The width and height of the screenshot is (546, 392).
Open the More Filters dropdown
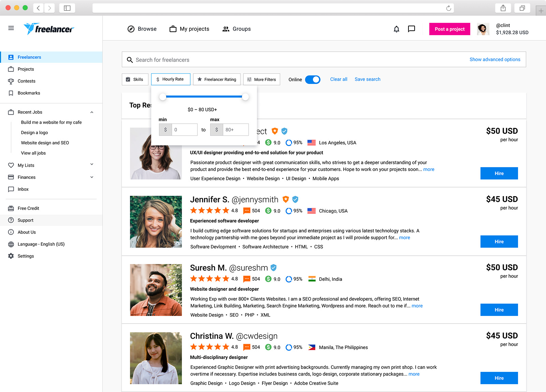pos(262,79)
